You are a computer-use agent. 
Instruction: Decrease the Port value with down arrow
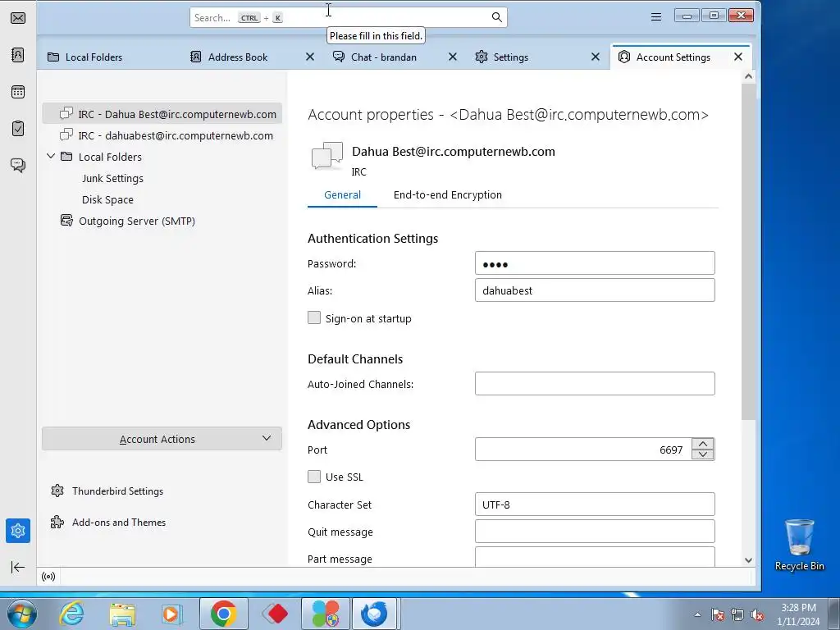(x=703, y=454)
